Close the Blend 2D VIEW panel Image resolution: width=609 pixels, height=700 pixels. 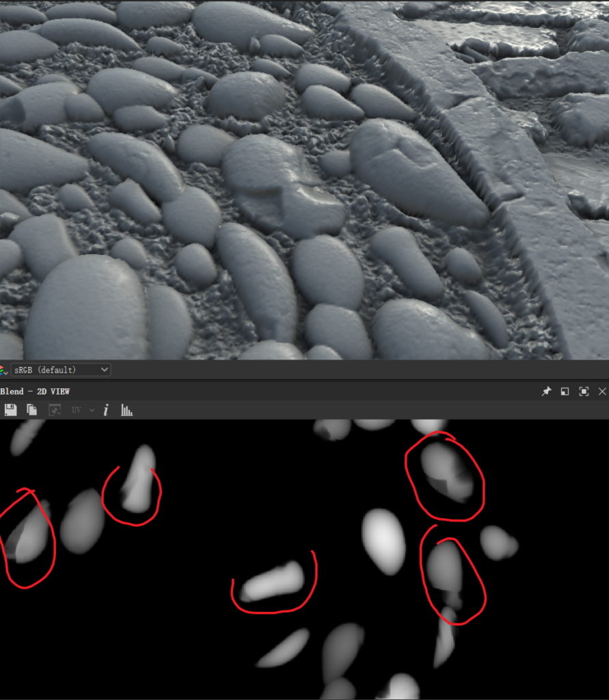tap(602, 392)
